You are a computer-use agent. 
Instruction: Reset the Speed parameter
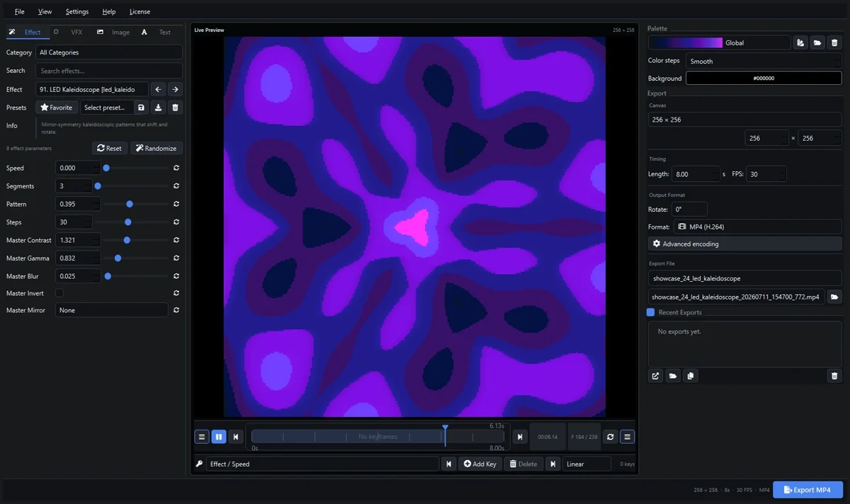pyautogui.click(x=176, y=168)
